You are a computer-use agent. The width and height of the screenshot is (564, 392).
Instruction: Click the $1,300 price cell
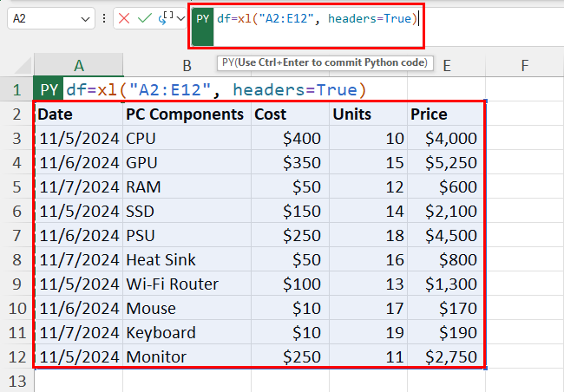coord(446,284)
